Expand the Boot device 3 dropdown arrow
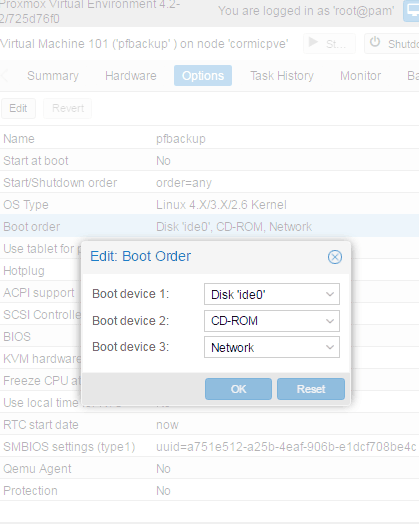This screenshot has width=419, height=524. (330, 347)
